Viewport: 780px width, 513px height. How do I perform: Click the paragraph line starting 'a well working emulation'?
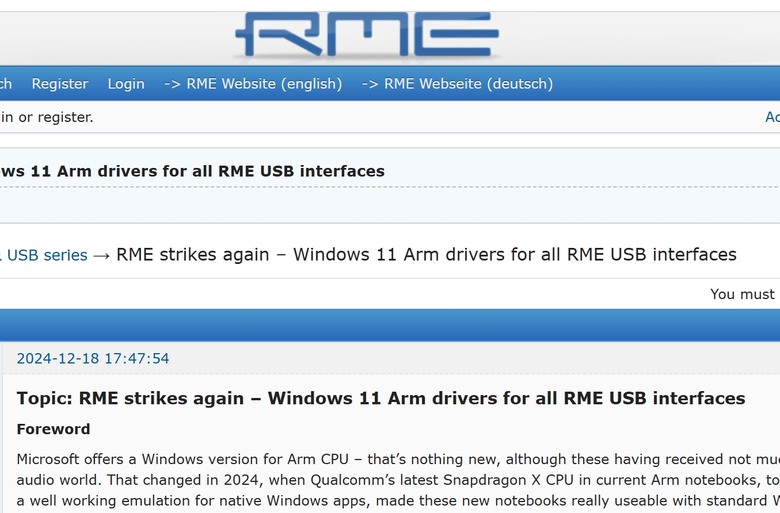pyautogui.click(x=398, y=500)
